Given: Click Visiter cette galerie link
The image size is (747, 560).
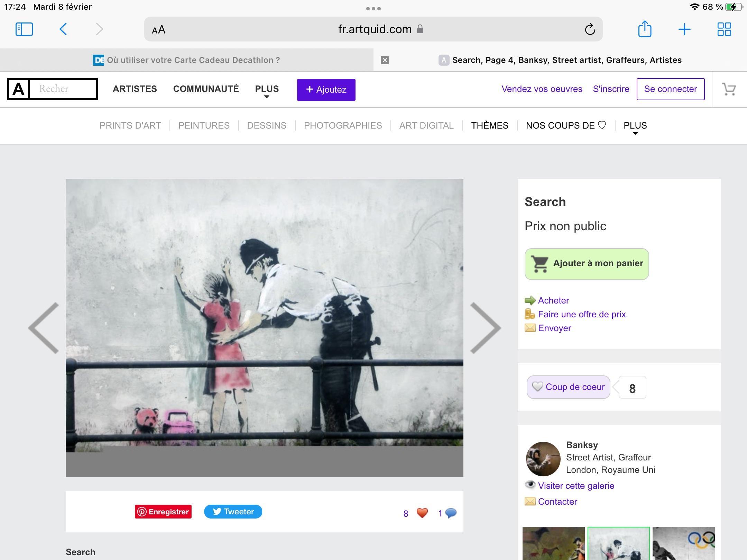Looking at the screenshot, I should point(576,486).
